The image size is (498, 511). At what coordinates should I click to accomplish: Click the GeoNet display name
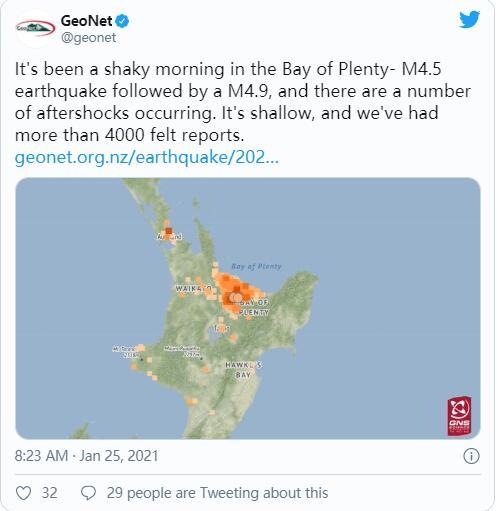coord(86,21)
